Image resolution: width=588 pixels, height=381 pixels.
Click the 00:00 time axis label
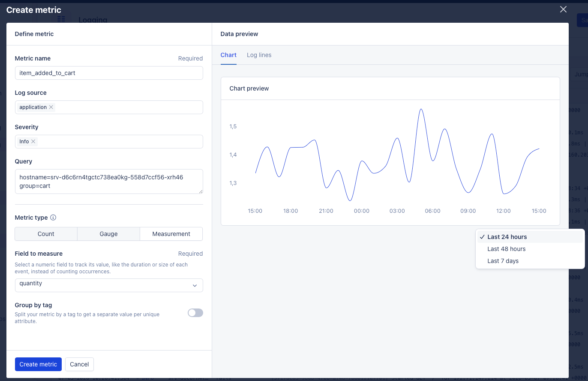click(x=362, y=211)
